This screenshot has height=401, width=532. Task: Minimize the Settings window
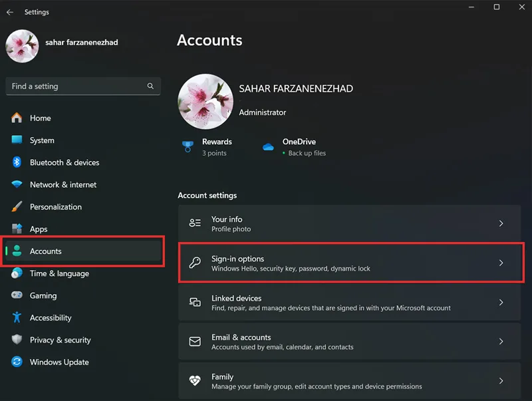pos(471,7)
